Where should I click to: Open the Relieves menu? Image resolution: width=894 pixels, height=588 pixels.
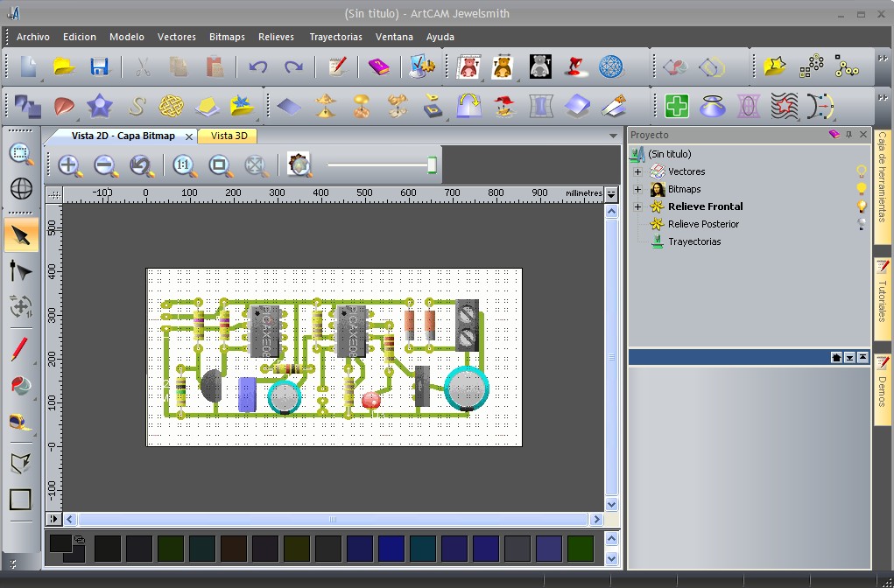coord(276,37)
